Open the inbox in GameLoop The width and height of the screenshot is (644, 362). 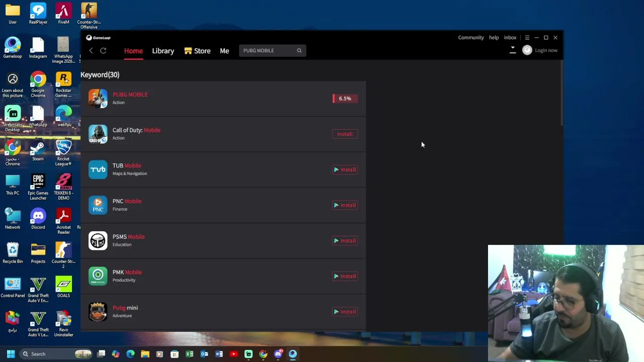tap(510, 38)
